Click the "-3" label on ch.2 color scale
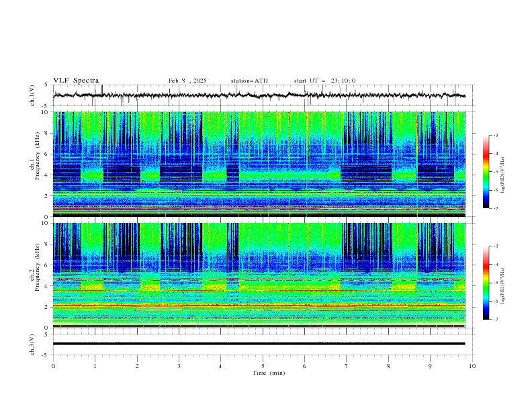This screenshot has width=532, height=411. (496, 246)
